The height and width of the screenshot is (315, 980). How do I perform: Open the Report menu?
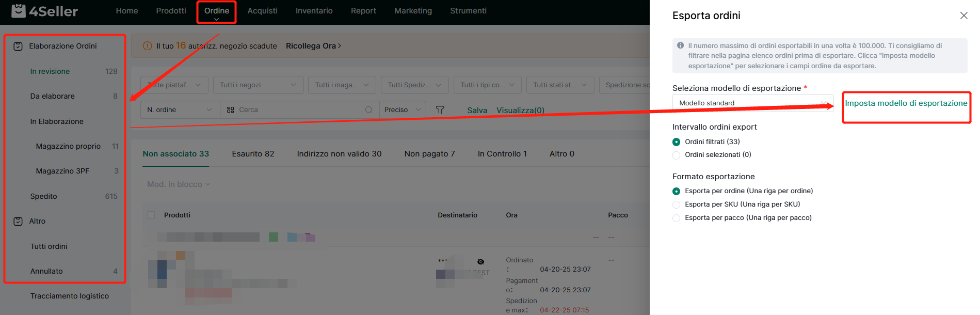(x=363, y=11)
